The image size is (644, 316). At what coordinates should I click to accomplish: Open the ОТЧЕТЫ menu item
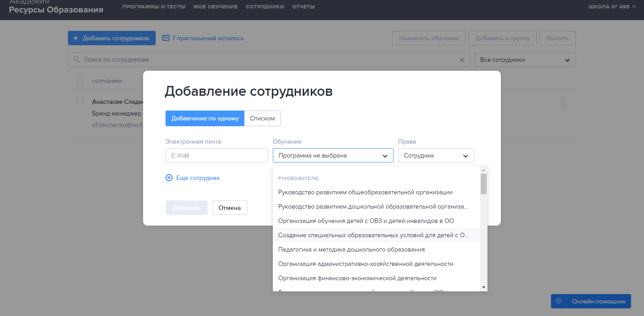point(303,7)
